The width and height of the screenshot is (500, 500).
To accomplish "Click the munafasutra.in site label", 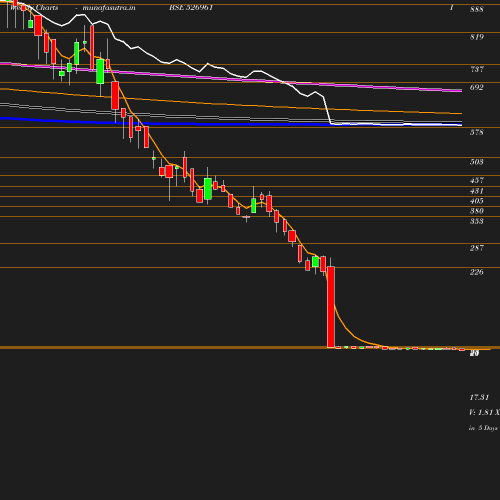I will click(109, 8).
